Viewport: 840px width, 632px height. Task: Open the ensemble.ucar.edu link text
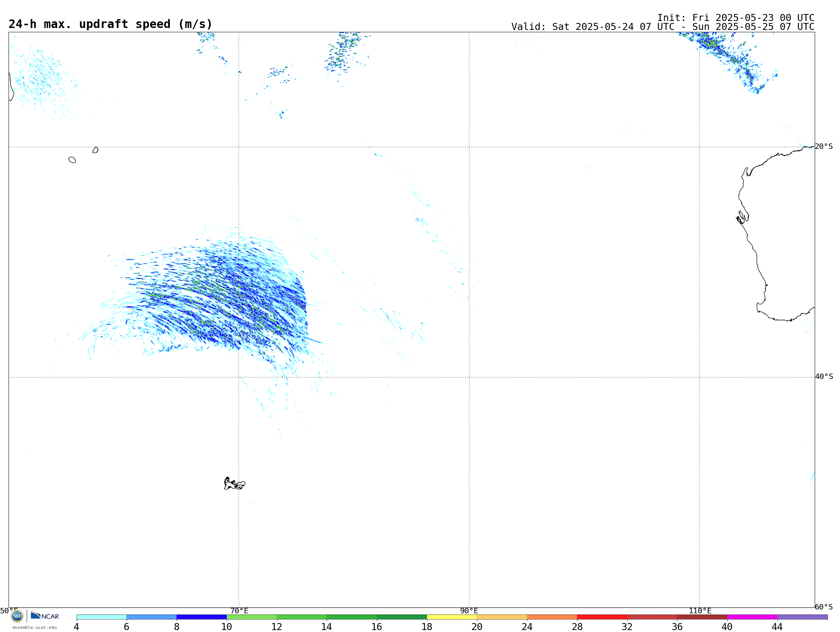[35, 627]
